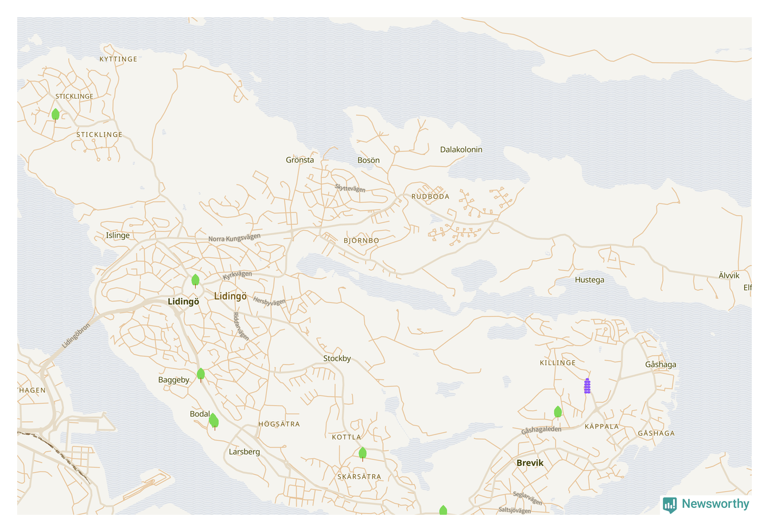Click the KOTTLA district label
The image size is (769, 532).
pos(347,437)
